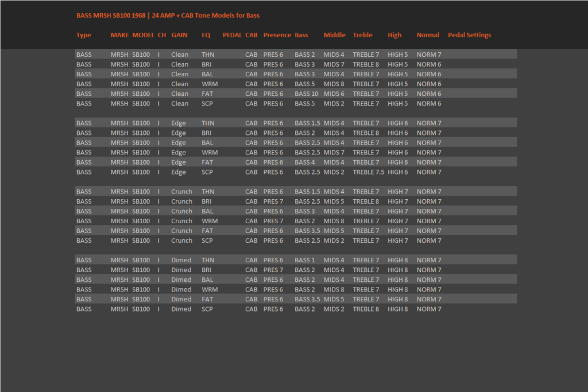Screen dimensions: 588x392
Task: Select MIDS 8 in the Clean WRM row
Action: 334,84
